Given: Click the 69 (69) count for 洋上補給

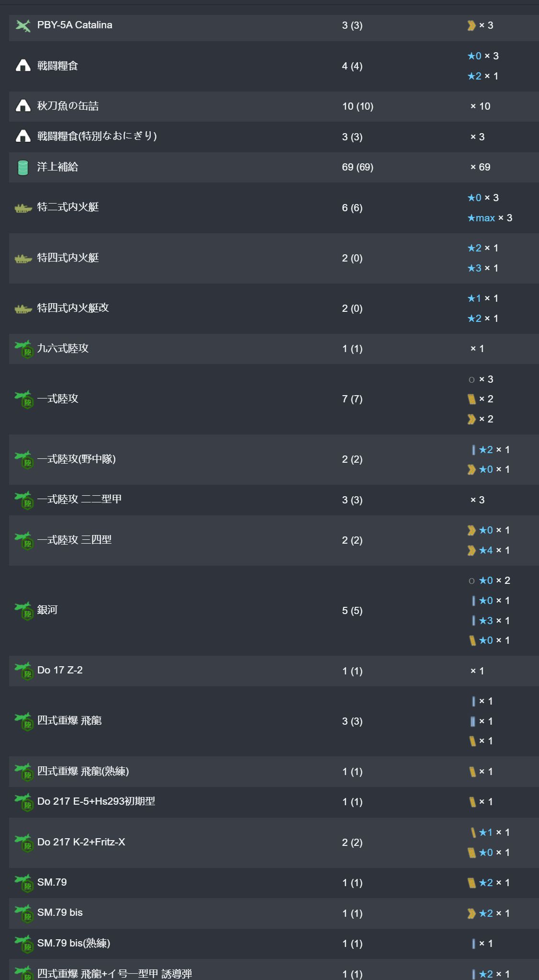Looking at the screenshot, I should (x=357, y=167).
